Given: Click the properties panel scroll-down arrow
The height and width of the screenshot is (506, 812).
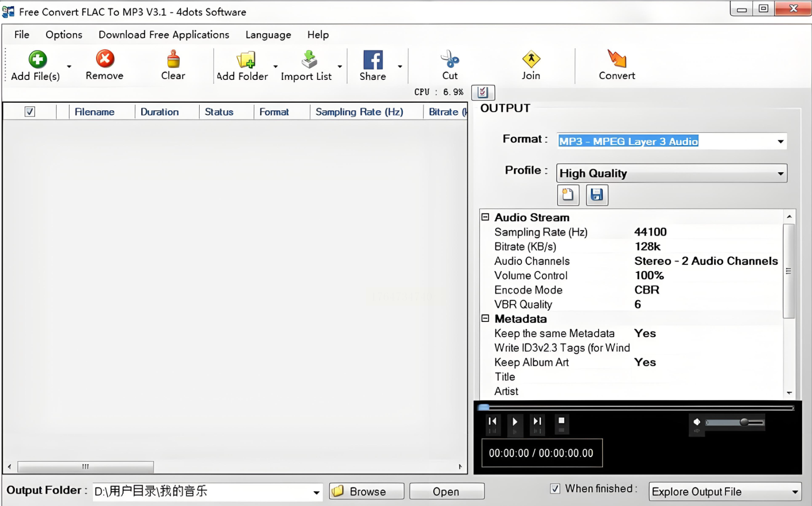Looking at the screenshot, I should click(x=789, y=393).
